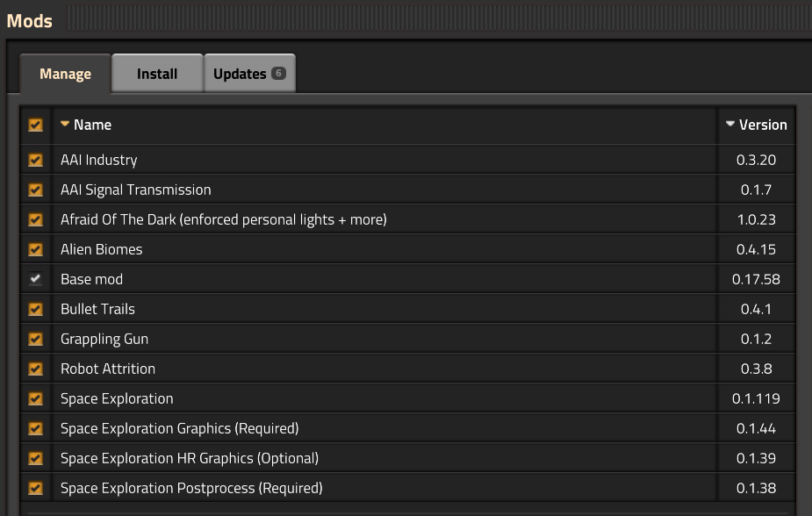
Task: Click the Updates count badge showing 6
Action: click(278, 73)
